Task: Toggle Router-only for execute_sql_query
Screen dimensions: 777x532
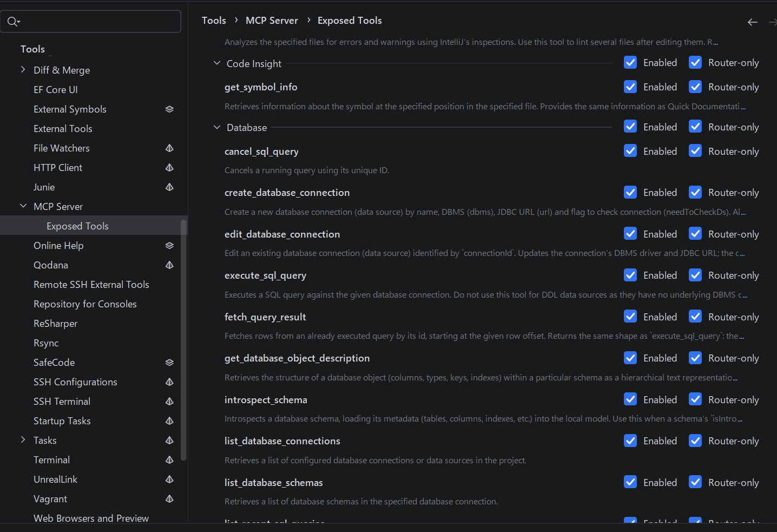Action: [x=695, y=275]
